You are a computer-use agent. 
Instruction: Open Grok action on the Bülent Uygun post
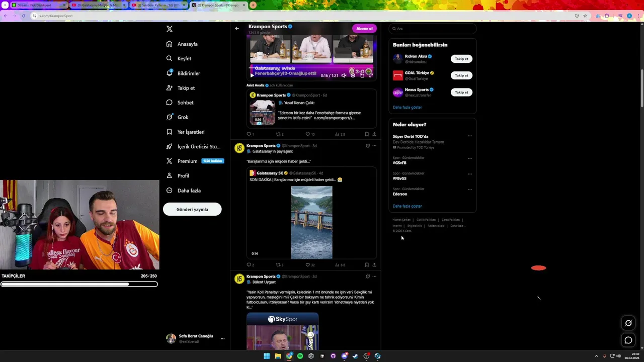click(x=367, y=277)
